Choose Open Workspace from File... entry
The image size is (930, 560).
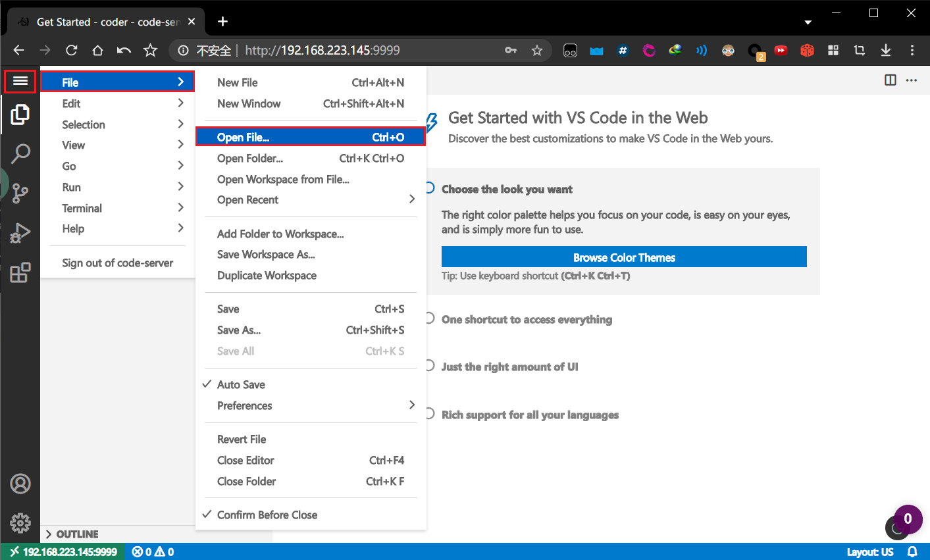click(x=311, y=179)
